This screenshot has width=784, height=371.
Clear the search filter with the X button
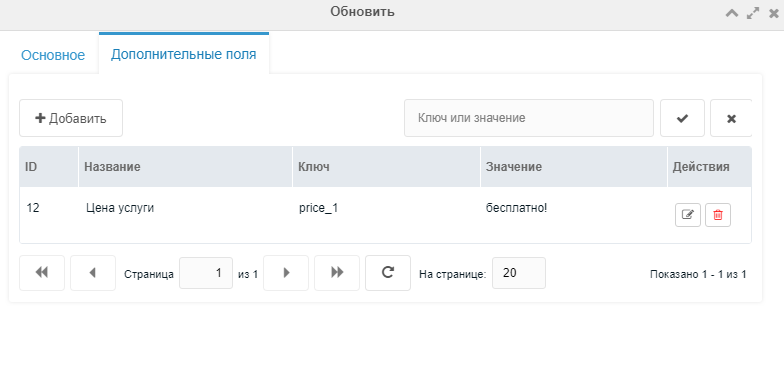[730, 118]
